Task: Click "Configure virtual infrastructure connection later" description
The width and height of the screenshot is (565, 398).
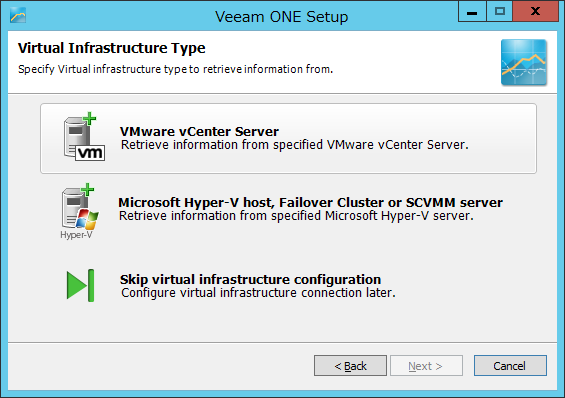Action: point(258,293)
